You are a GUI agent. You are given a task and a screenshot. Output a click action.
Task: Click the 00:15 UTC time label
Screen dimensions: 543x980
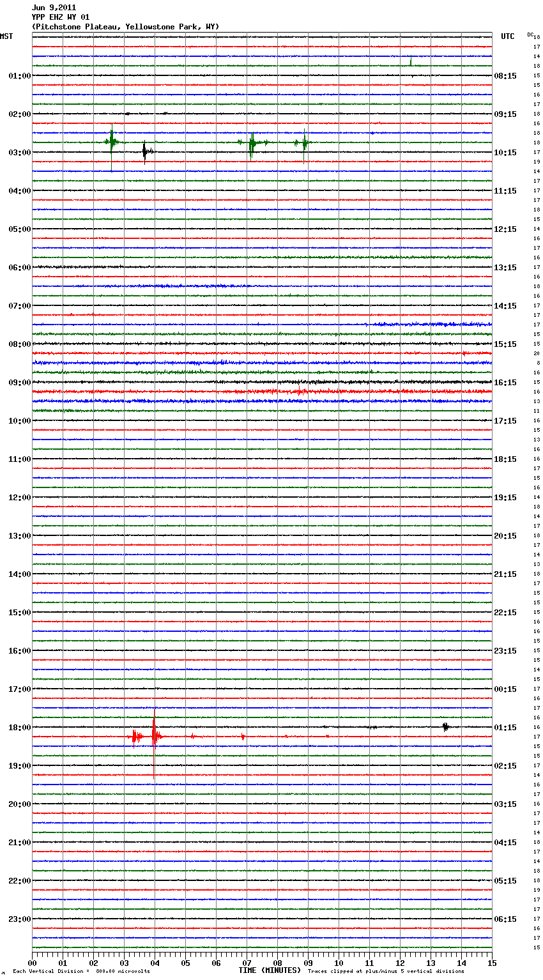pos(505,689)
